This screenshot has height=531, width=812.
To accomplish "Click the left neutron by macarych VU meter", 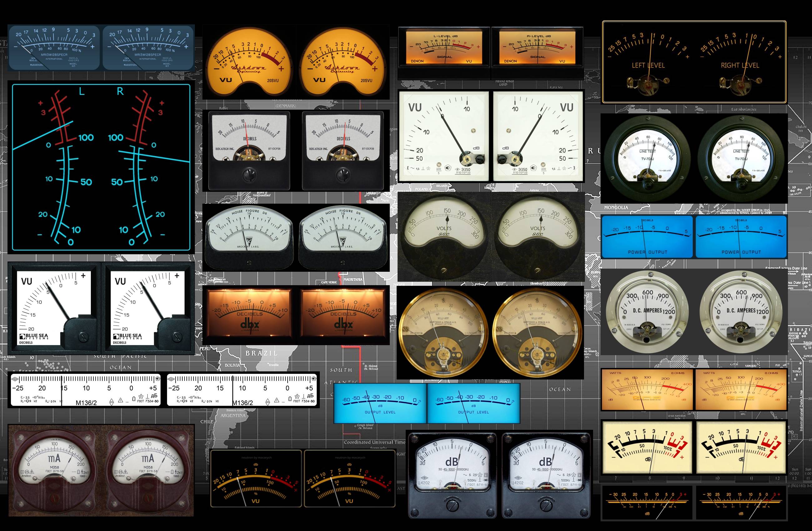I will (x=256, y=479).
